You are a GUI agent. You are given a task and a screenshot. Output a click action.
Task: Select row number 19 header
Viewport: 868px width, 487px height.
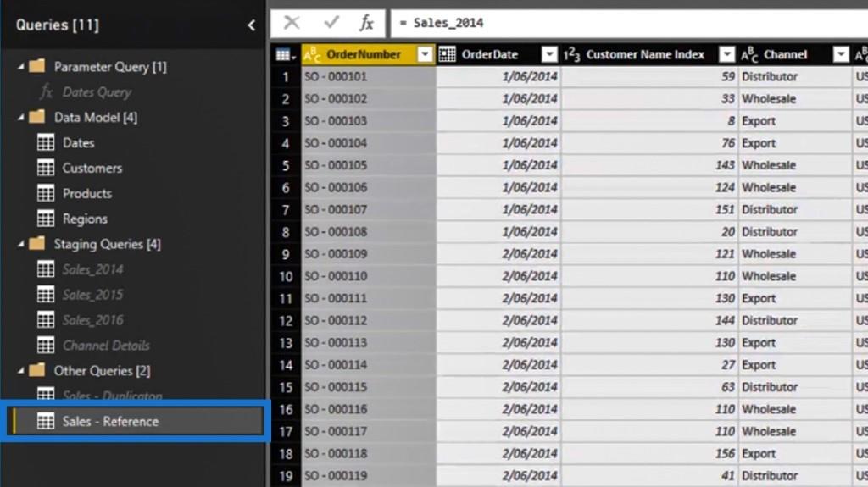[286, 475]
